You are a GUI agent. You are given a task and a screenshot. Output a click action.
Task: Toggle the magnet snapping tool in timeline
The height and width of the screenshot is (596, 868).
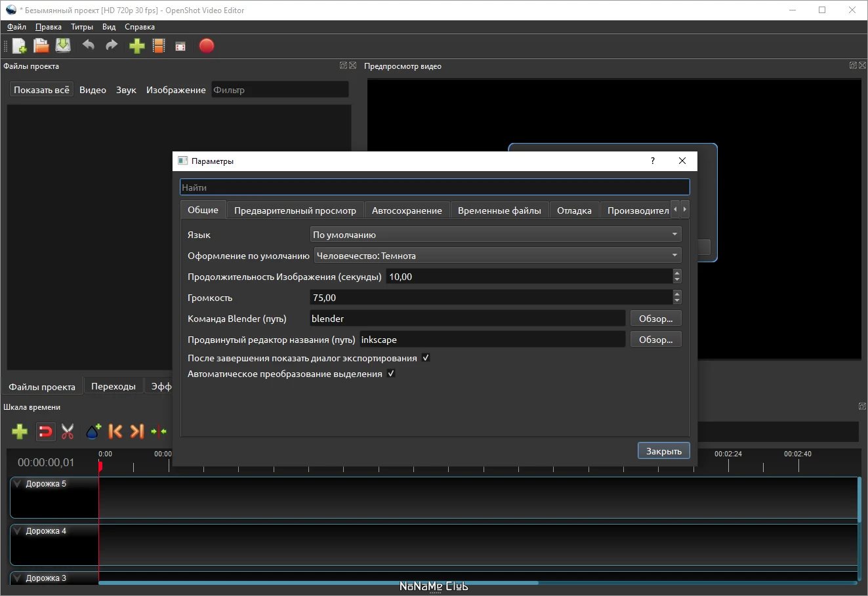tap(45, 431)
